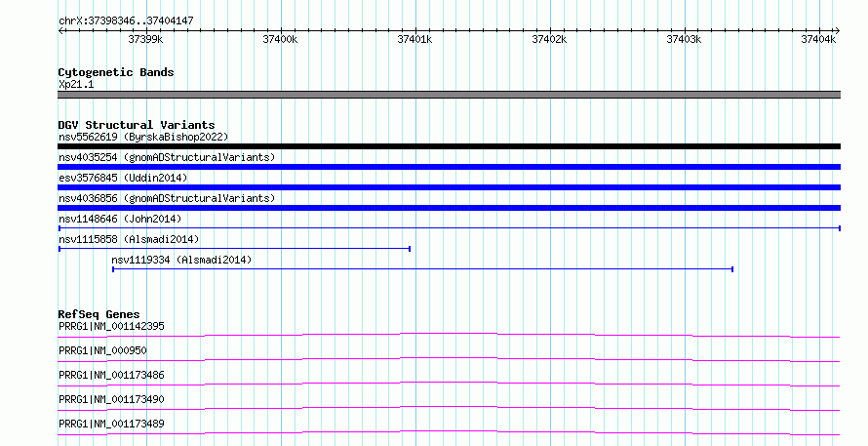
Task: Click the 37403k ruler tick label
Action: pos(684,39)
